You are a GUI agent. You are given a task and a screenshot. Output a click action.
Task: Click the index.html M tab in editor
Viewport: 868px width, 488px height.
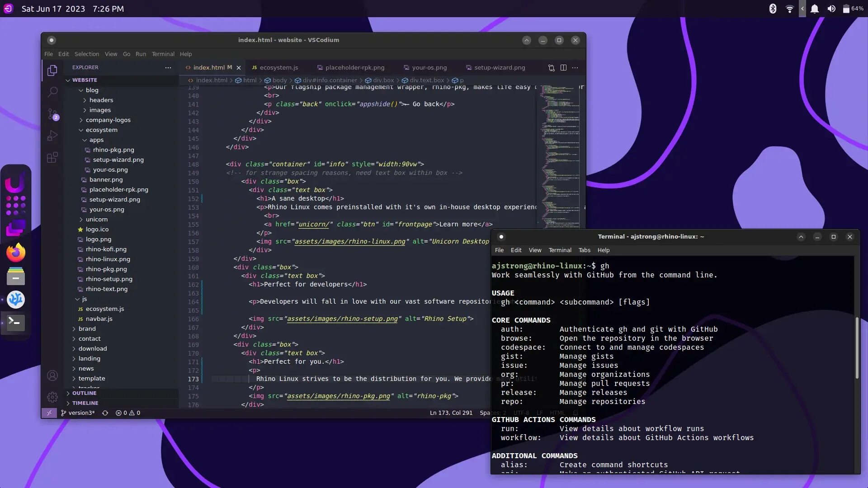(x=210, y=67)
